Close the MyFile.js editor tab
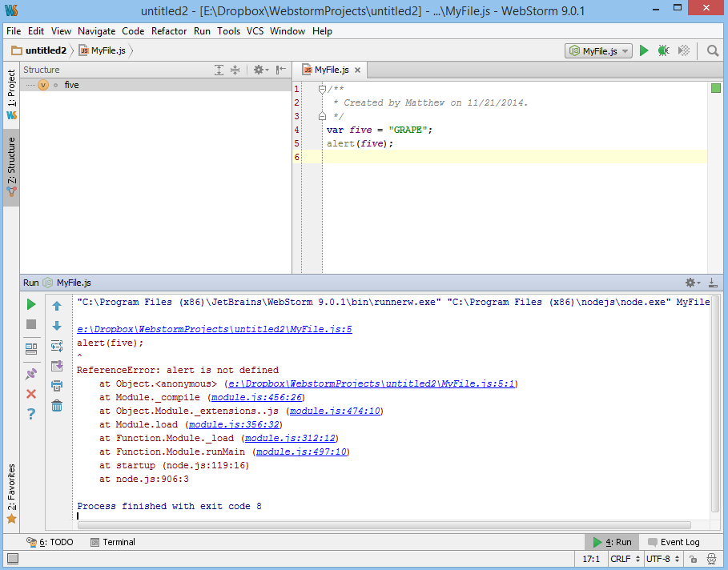The height and width of the screenshot is (570, 728). tap(357, 70)
